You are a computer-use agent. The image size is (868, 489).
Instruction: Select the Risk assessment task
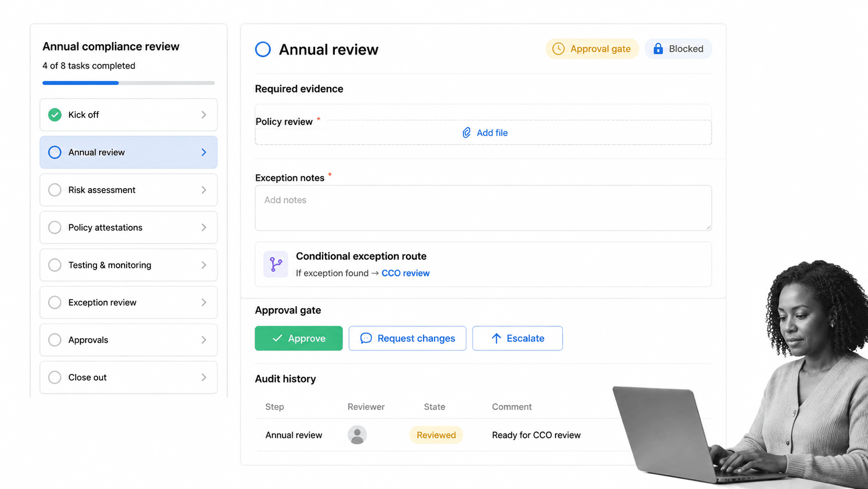pos(128,190)
